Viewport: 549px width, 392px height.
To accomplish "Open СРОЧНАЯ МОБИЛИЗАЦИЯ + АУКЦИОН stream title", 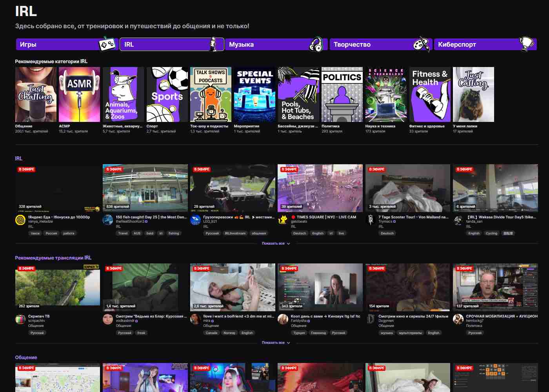I will (502, 316).
